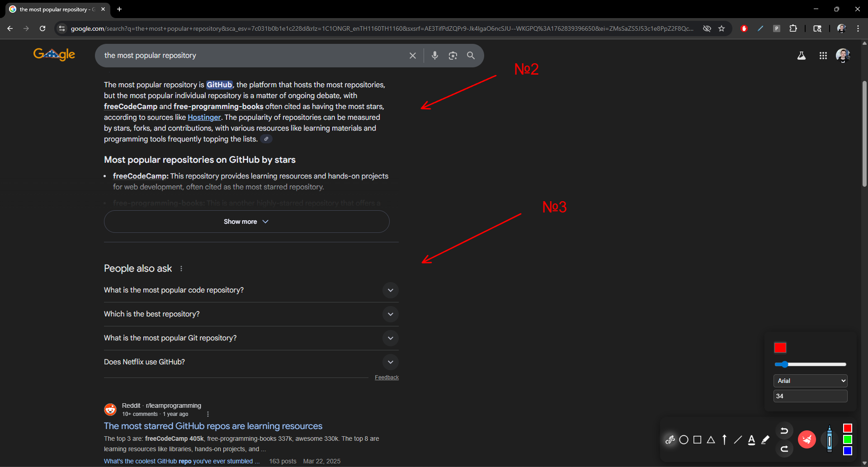The image size is (868, 467).
Task: Click the undo annotation arrow
Action: (785, 430)
